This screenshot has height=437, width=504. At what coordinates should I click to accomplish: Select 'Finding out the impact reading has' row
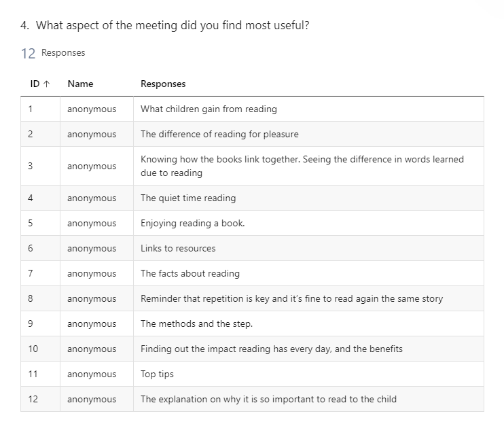pyautogui.click(x=252, y=349)
